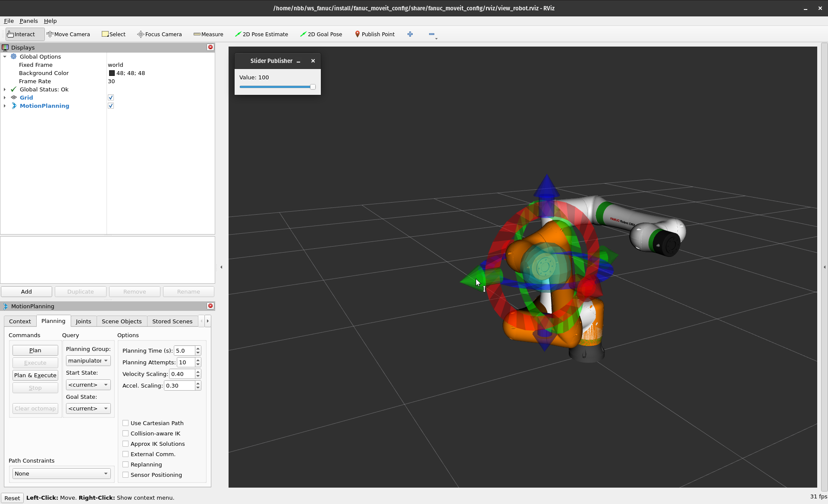Select the Publish Point tool
Image resolution: width=828 pixels, height=504 pixels.
[374, 34]
